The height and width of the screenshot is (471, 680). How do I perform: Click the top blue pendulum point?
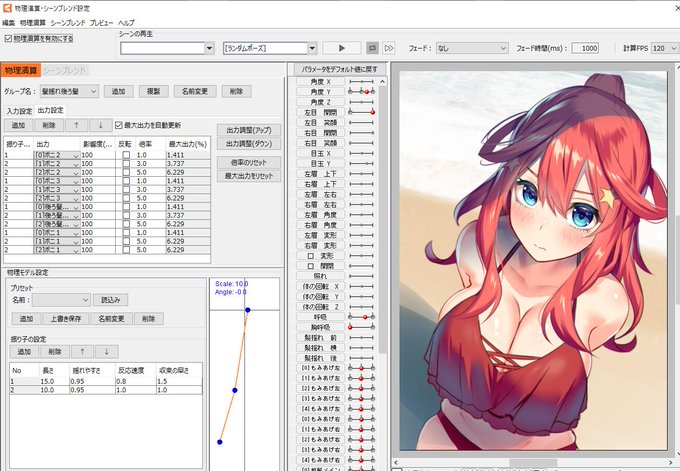coord(248,310)
